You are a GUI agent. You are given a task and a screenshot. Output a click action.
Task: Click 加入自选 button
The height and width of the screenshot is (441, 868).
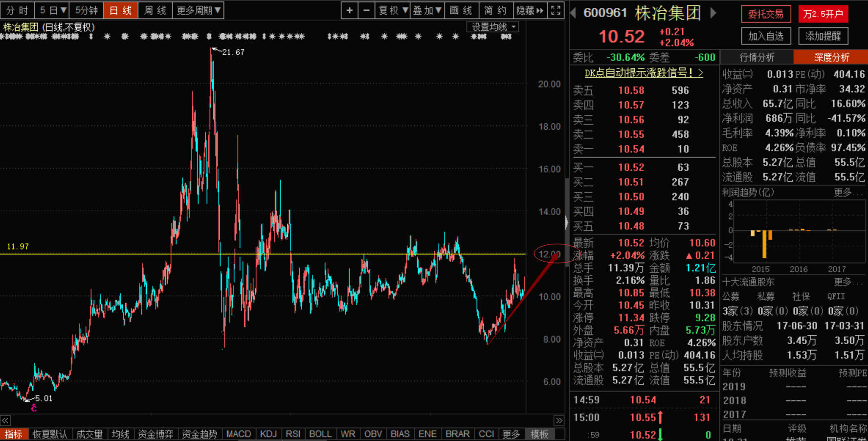tap(766, 36)
